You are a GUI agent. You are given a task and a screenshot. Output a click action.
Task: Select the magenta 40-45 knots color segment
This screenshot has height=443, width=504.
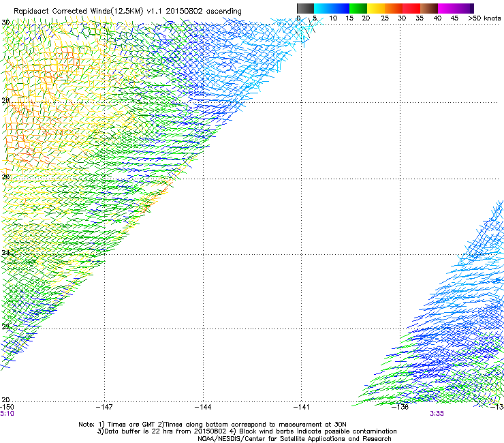[447, 8]
